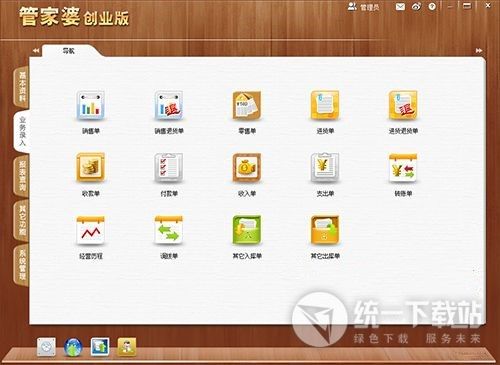Click the 调拨单 green arrows icon
The image size is (500, 365).
tap(169, 230)
